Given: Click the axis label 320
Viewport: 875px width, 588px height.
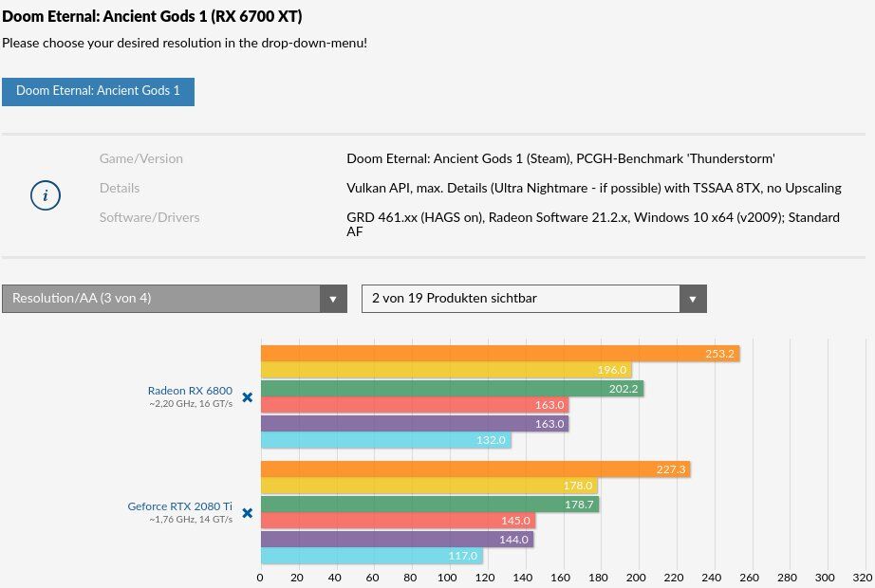Looking at the screenshot, I should (x=863, y=578).
